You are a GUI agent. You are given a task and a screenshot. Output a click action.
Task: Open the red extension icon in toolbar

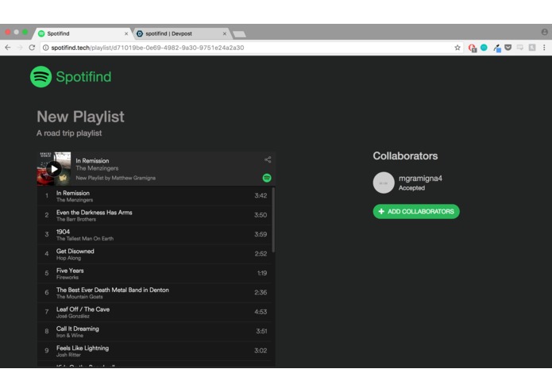coord(472,48)
